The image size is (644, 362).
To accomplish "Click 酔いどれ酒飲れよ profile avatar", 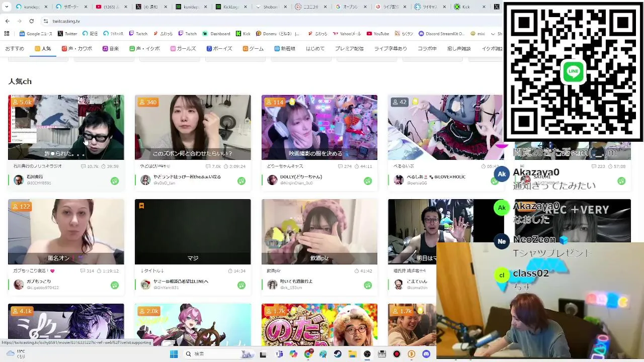I will click(272, 285).
